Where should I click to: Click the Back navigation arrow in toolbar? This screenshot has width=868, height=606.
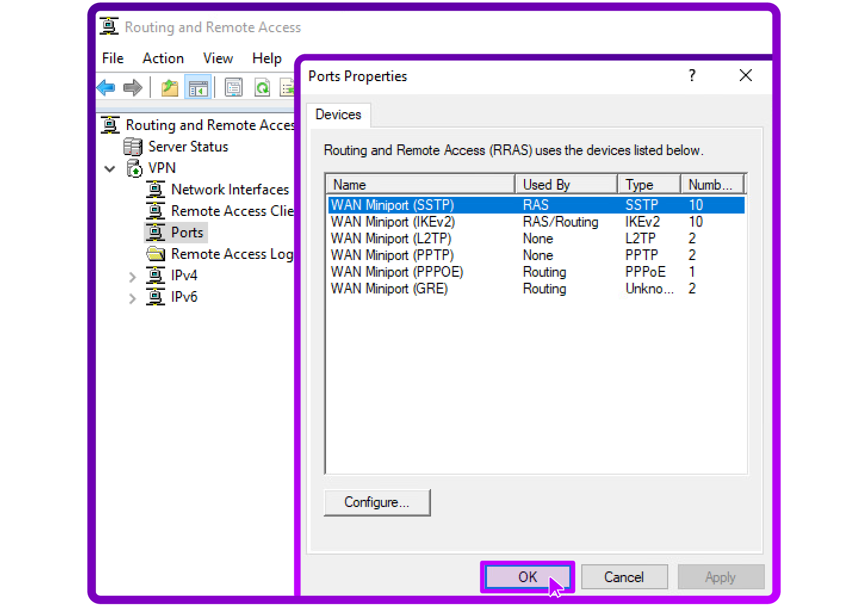point(106,87)
